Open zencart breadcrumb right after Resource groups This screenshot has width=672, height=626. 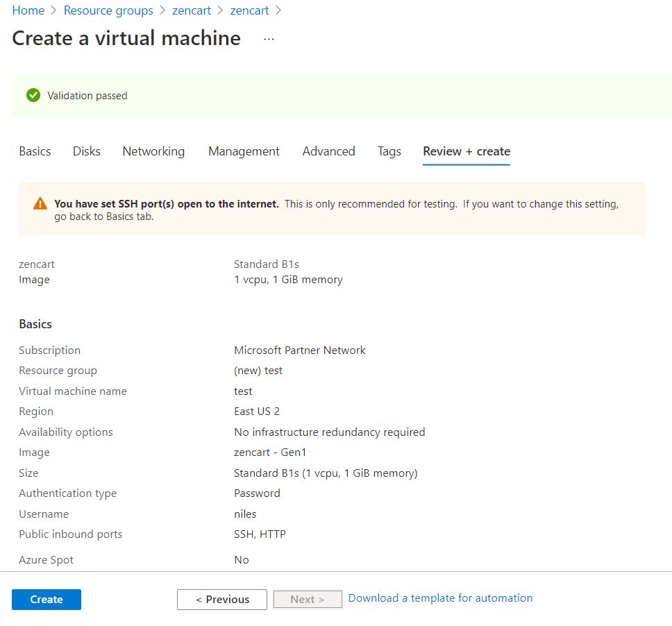(x=193, y=10)
